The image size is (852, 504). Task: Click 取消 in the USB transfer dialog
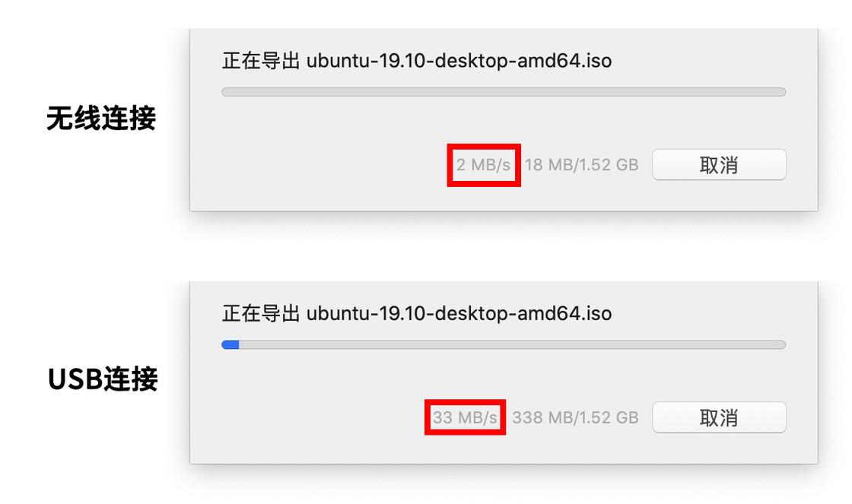pos(719,417)
